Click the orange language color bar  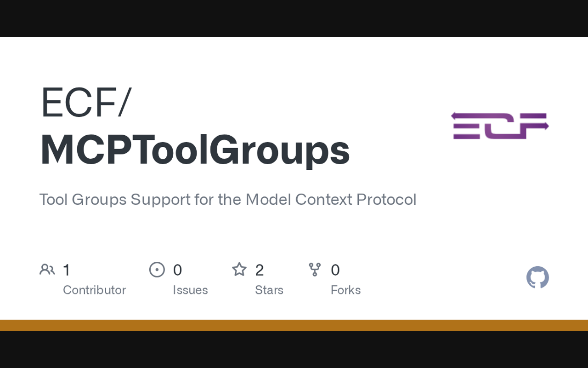[294, 325]
